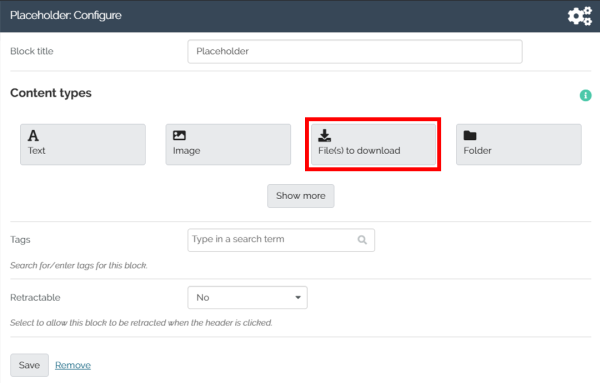Expand content types with Show more
The width and height of the screenshot is (600, 383).
(x=301, y=196)
